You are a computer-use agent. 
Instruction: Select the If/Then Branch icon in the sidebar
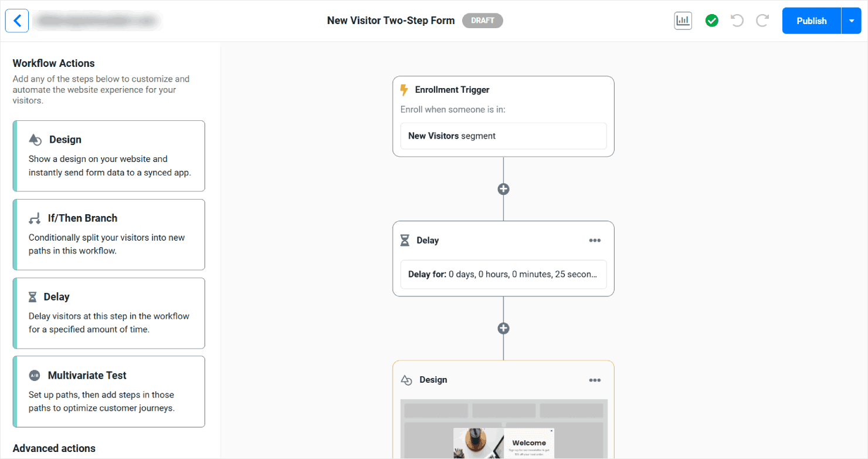click(35, 217)
